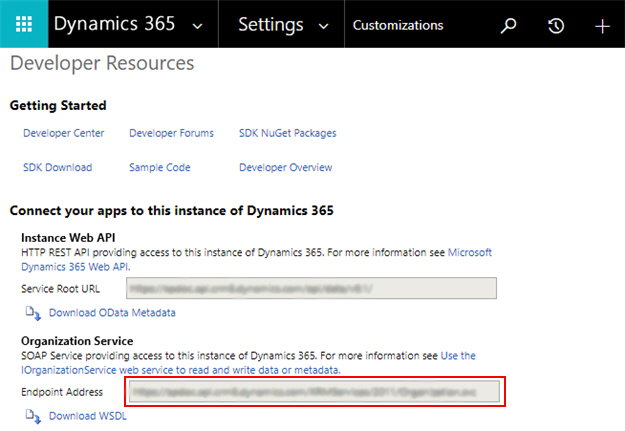
Task: Click the document icon beside Download OData Metadata
Action: (33, 313)
